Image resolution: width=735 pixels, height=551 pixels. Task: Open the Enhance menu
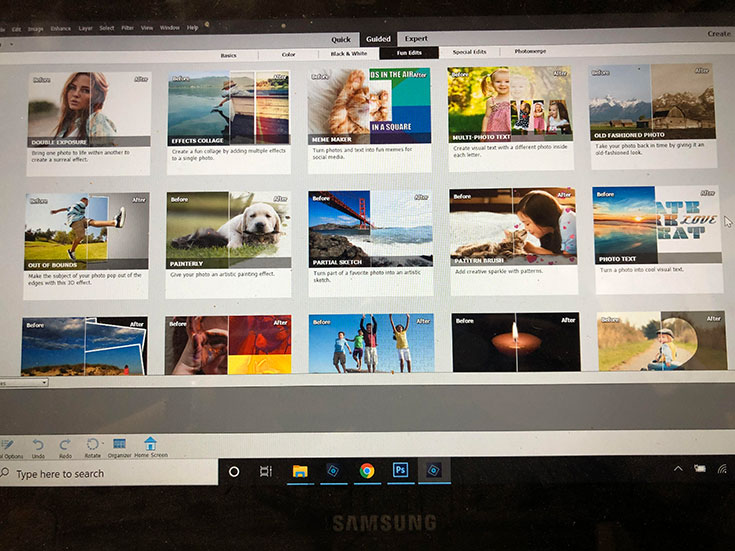60,29
